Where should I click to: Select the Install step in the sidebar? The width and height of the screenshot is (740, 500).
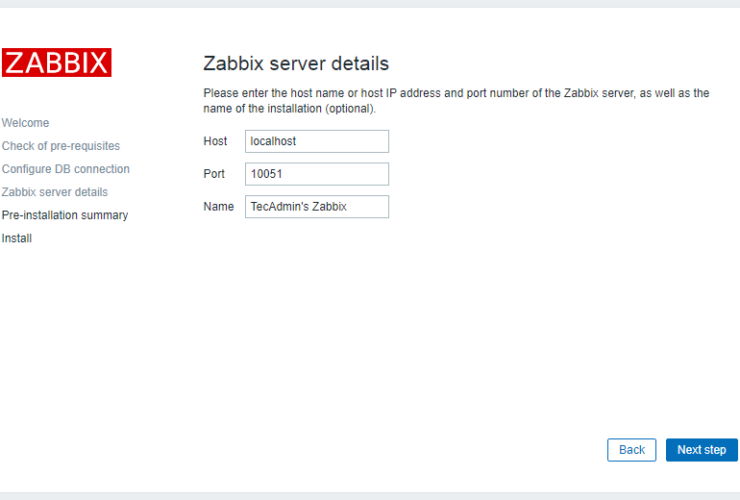[17, 238]
